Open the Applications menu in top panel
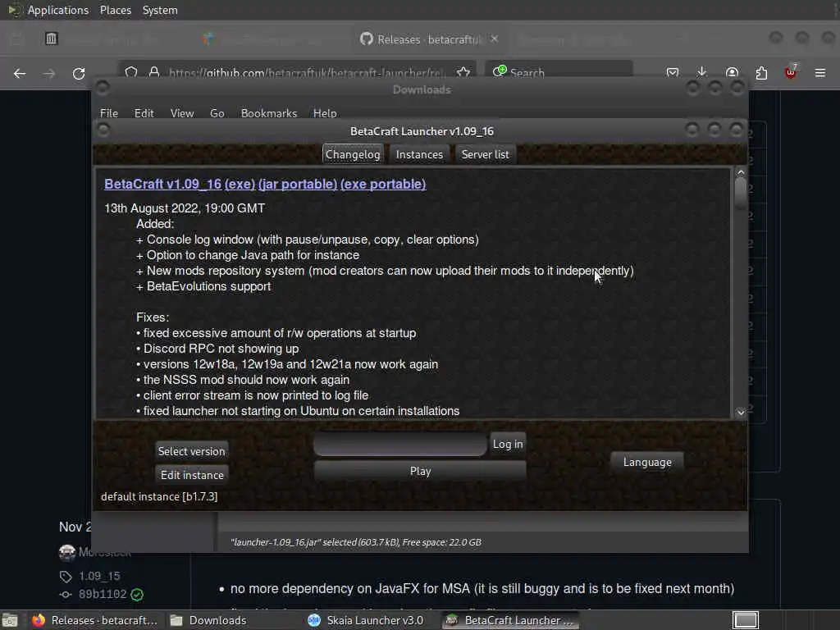Image resolution: width=840 pixels, height=630 pixels. click(x=58, y=10)
